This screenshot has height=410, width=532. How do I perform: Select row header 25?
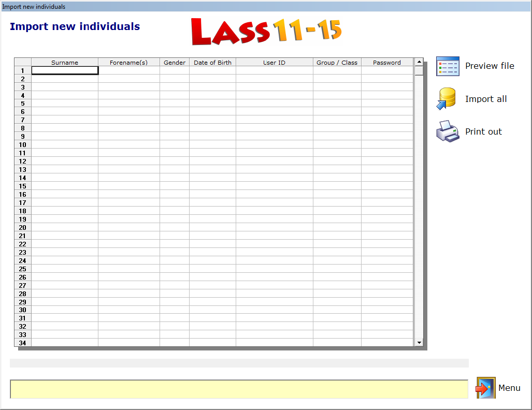(x=23, y=269)
